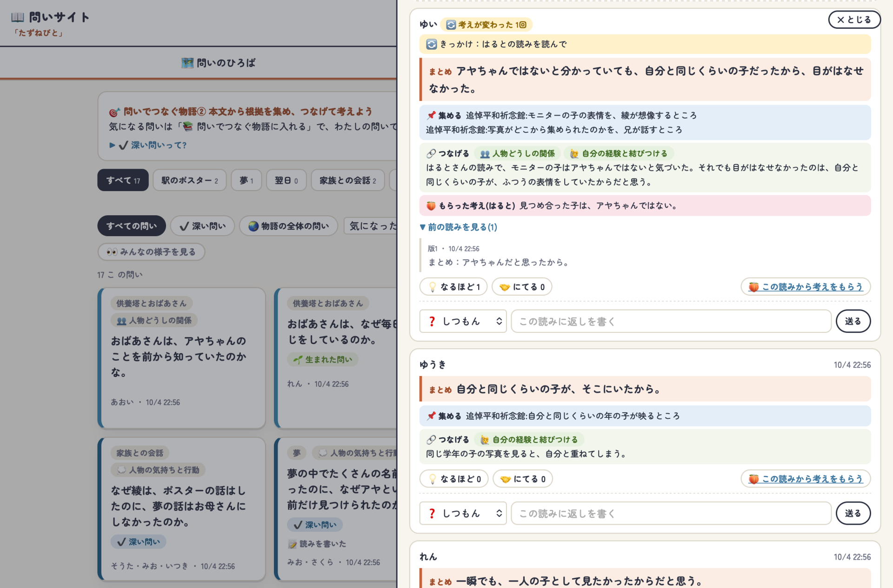Open しつもん dropdown under Yui's reading
The width and height of the screenshot is (893, 588).
pos(463,321)
